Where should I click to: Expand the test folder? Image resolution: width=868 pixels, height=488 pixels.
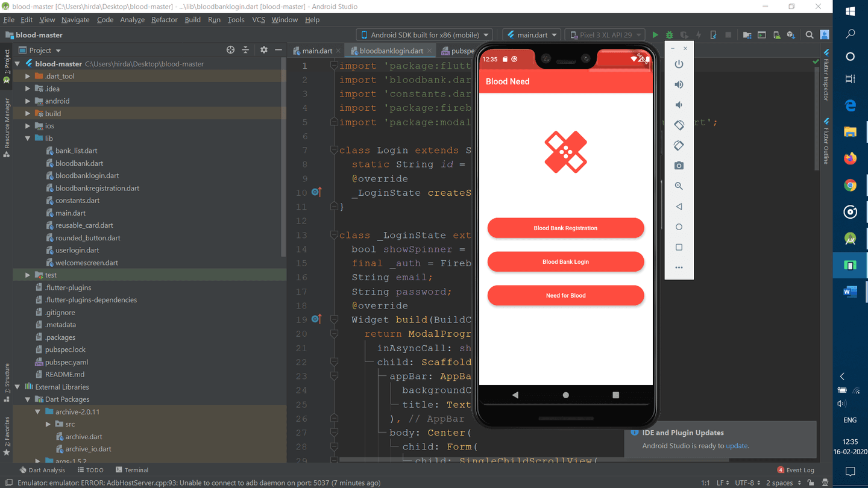coord(28,275)
